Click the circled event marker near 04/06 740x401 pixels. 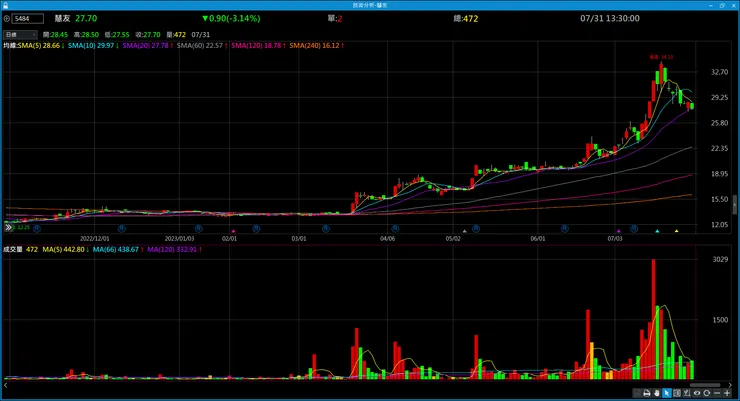tap(395, 229)
